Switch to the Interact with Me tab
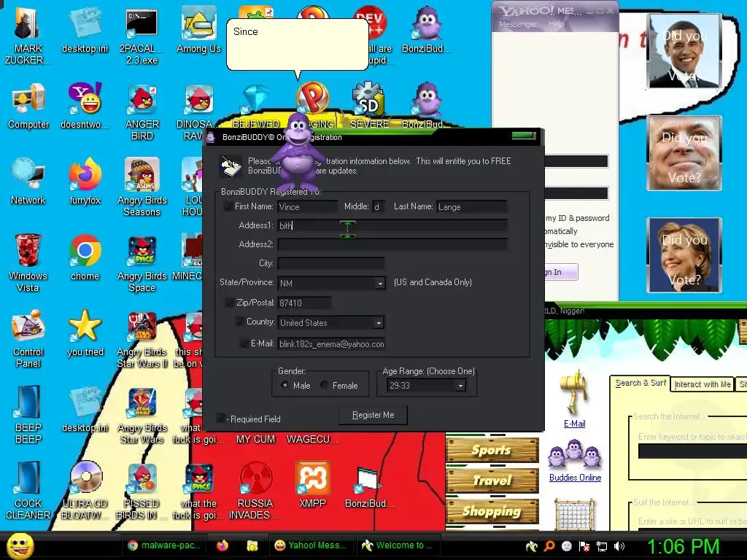The image size is (747, 560). pos(703,384)
